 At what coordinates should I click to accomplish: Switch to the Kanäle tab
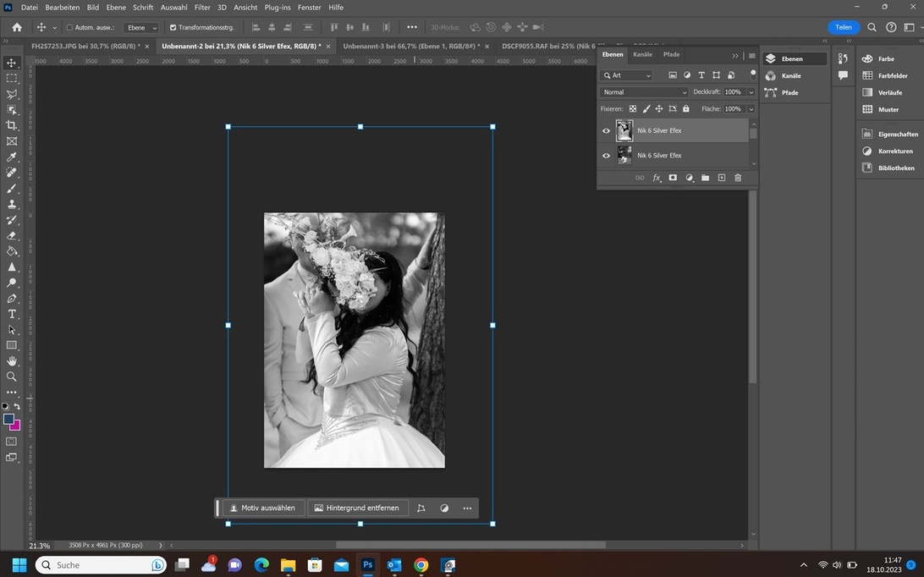coord(642,54)
